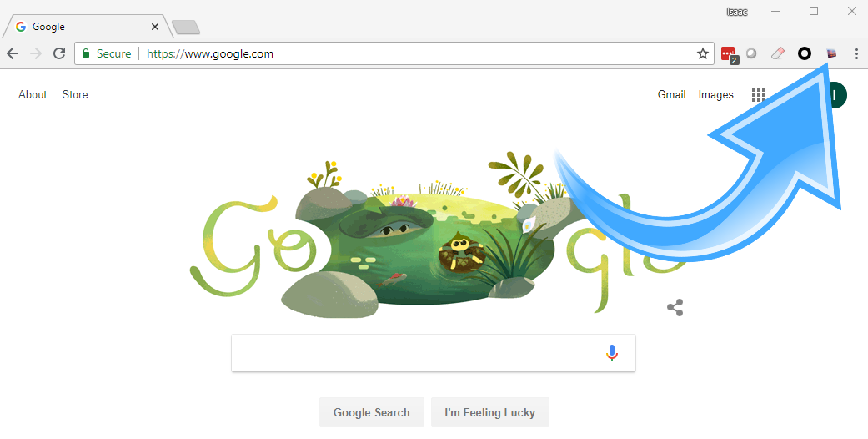Click the gray sphere extension icon
868x439 pixels.
751,53
